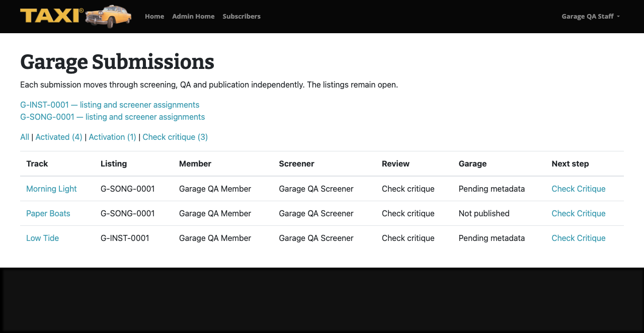Filter by Activation (1)

[x=113, y=137]
